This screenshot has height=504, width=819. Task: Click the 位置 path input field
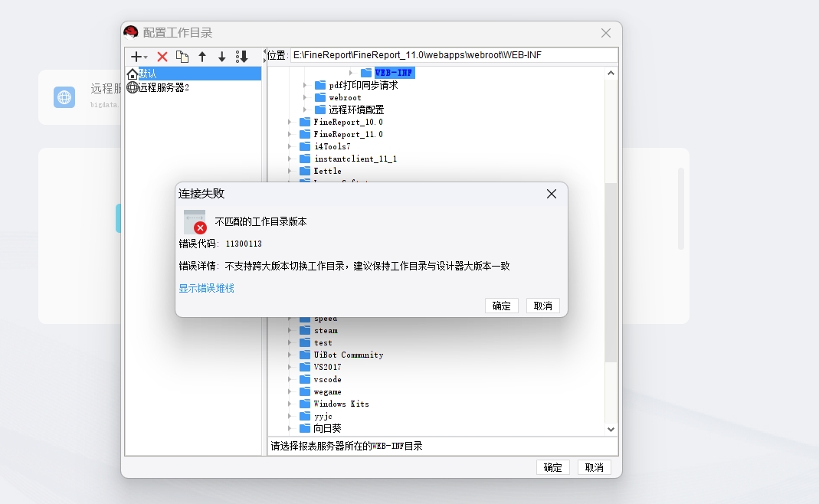point(454,55)
